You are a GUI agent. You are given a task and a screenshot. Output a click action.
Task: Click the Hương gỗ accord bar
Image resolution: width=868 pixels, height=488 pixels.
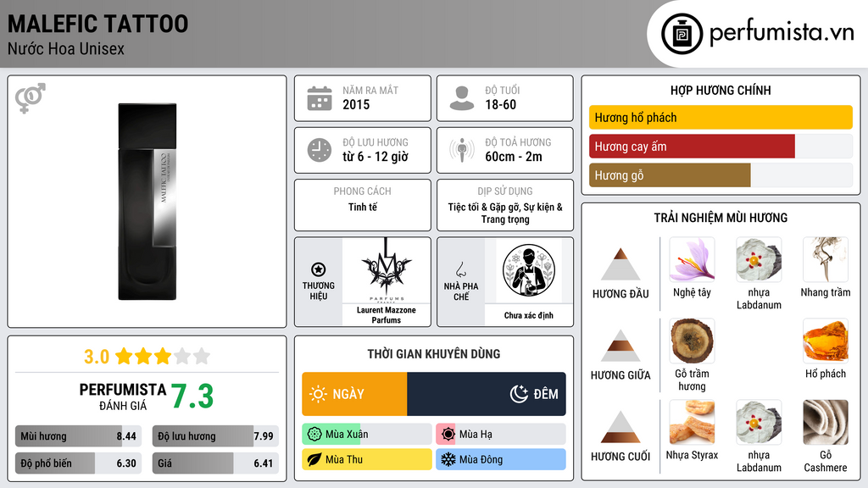(721, 175)
